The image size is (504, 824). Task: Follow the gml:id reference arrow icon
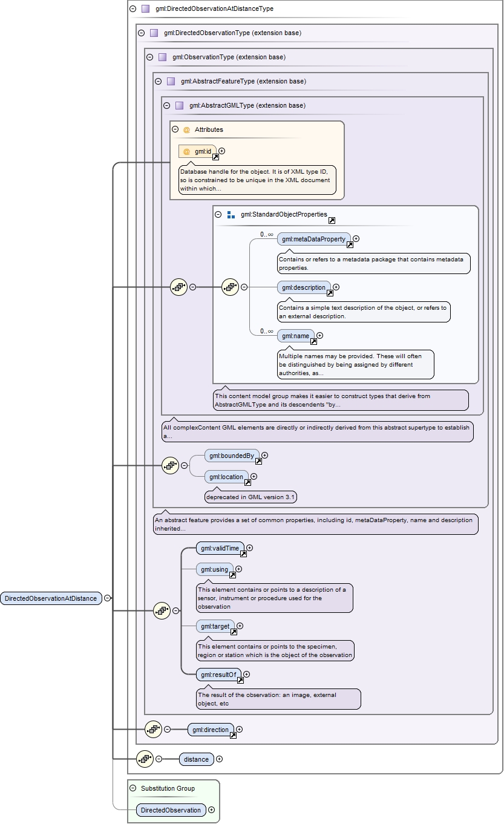pyautogui.click(x=215, y=157)
